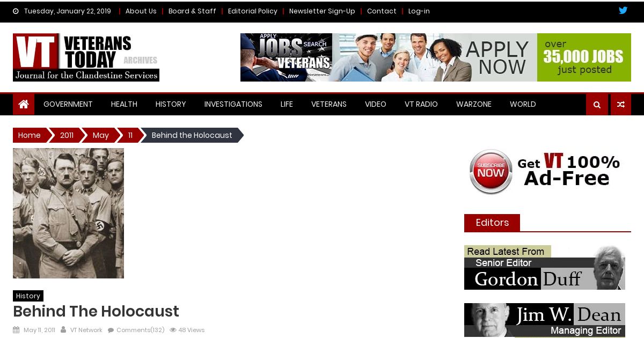Click the comment bubble icon
This screenshot has height=338, width=644.
click(111, 330)
